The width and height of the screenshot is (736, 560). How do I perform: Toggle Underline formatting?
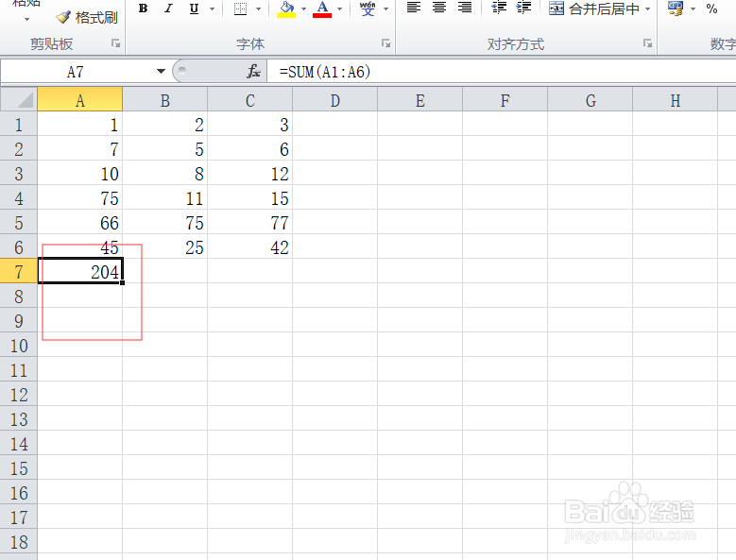(194, 8)
